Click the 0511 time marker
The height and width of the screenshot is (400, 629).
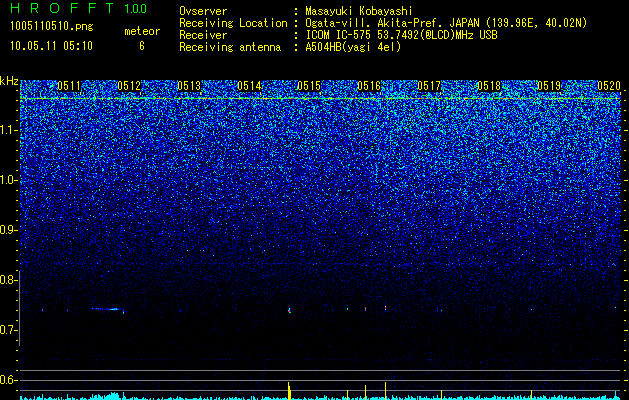[69, 86]
